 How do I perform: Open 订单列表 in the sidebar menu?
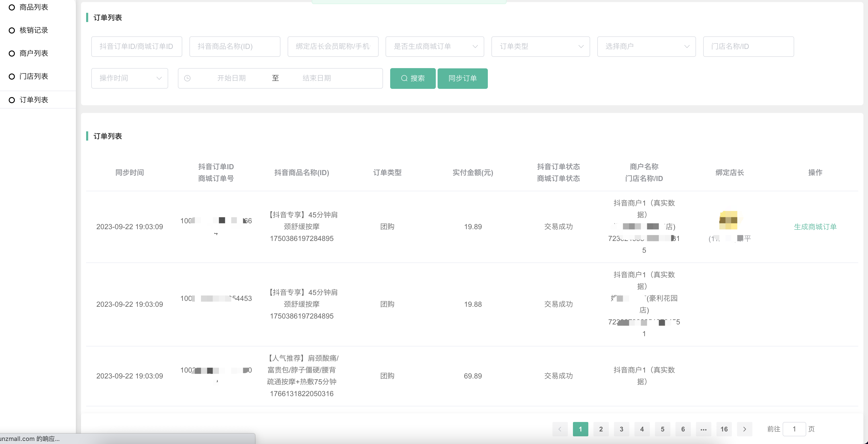coord(34,100)
